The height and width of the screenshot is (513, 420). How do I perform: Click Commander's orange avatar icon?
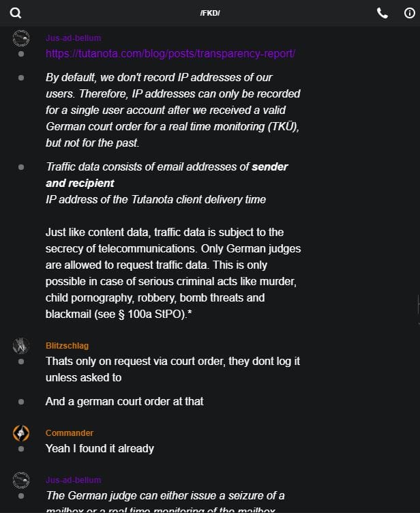tap(21, 433)
